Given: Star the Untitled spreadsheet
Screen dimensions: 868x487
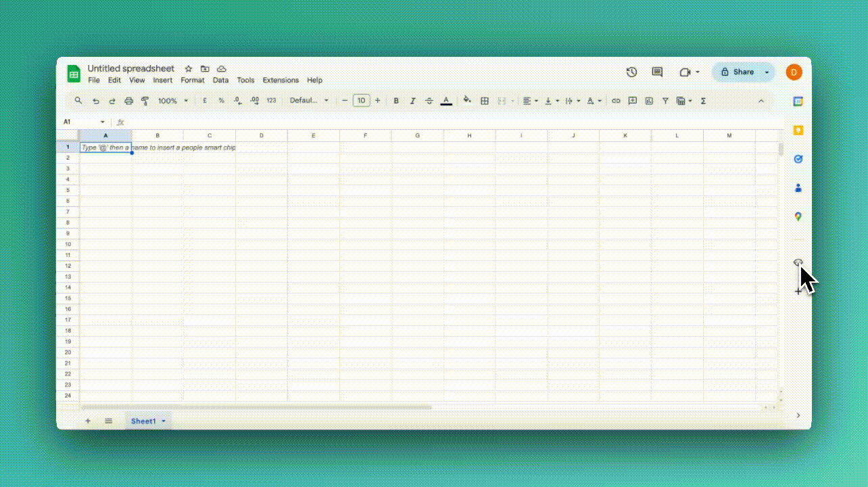Looking at the screenshot, I should pyautogui.click(x=189, y=69).
